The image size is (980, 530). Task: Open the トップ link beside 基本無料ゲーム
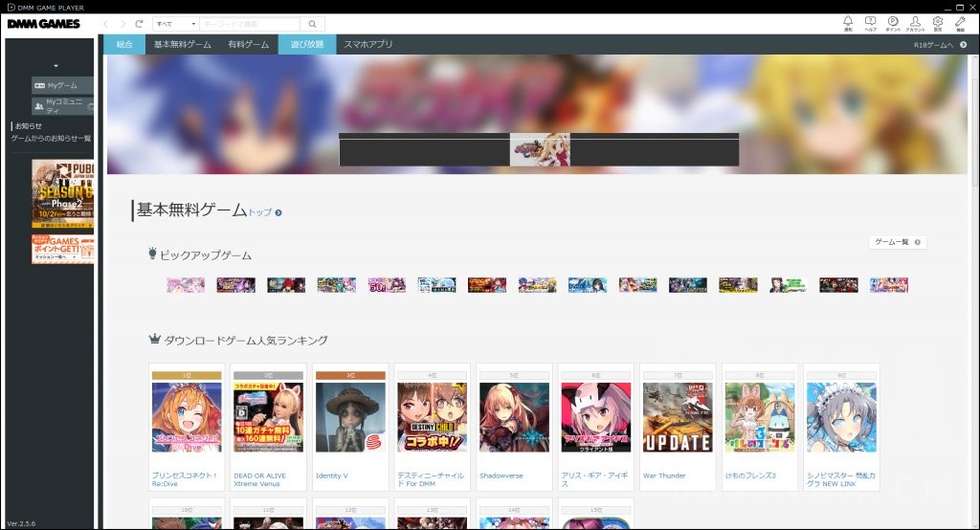(265, 212)
